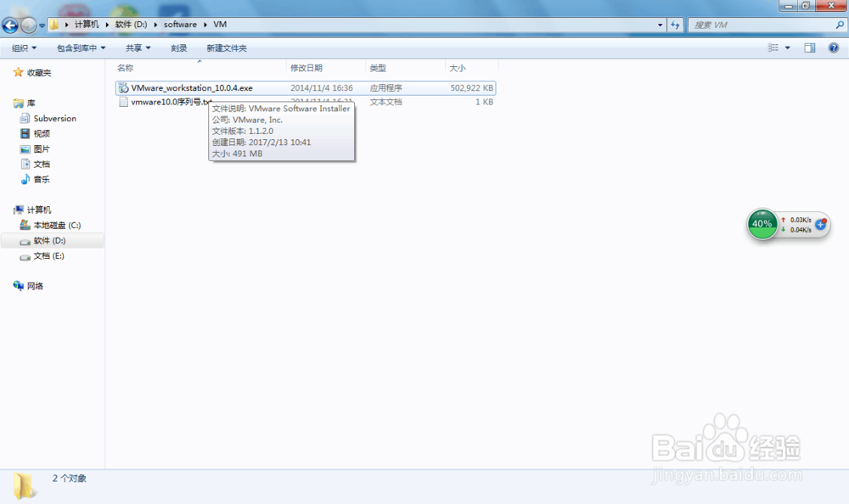
Task: Select the VMware_workstation_10.0.4.exe file
Action: click(192, 87)
